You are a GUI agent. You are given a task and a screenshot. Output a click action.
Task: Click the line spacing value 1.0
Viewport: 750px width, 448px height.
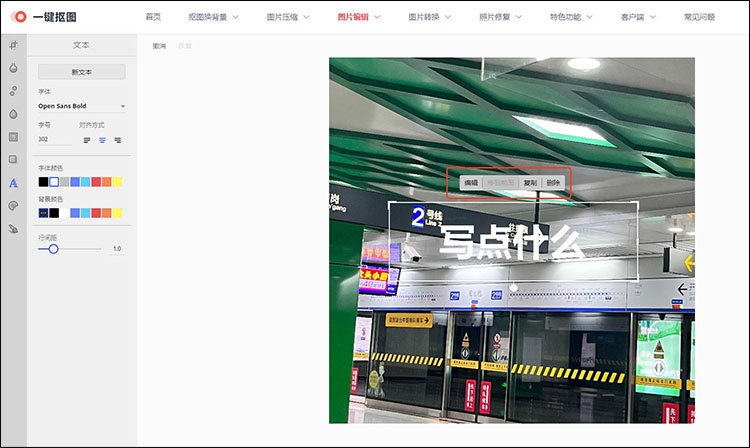117,249
